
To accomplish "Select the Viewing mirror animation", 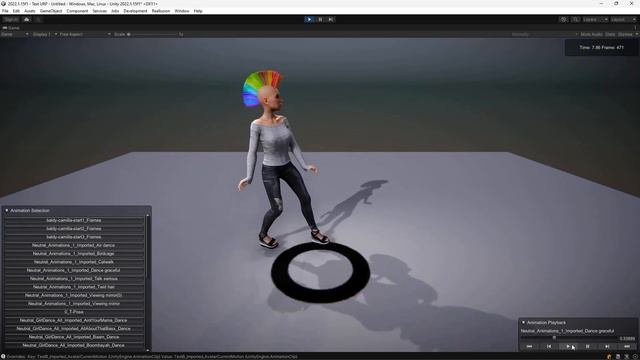I will [74, 304].
